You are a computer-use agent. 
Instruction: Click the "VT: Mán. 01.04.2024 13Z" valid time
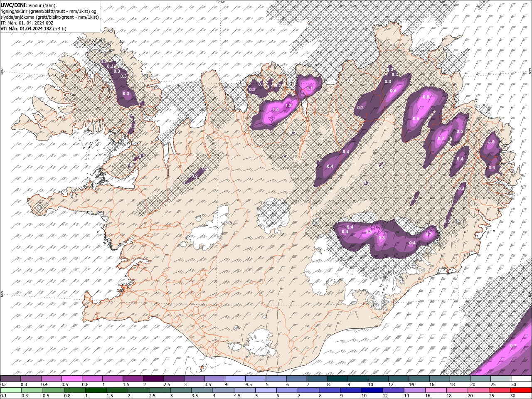point(26,29)
